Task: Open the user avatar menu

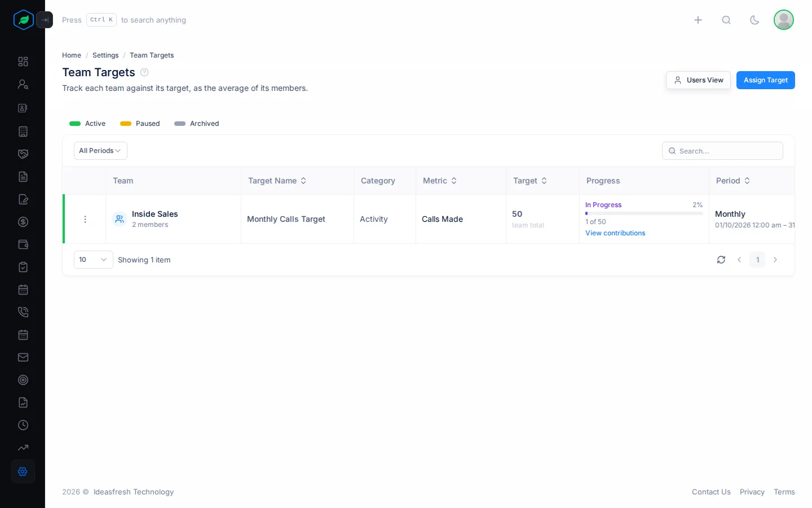Action: pyautogui.click(x=784, y=20)
